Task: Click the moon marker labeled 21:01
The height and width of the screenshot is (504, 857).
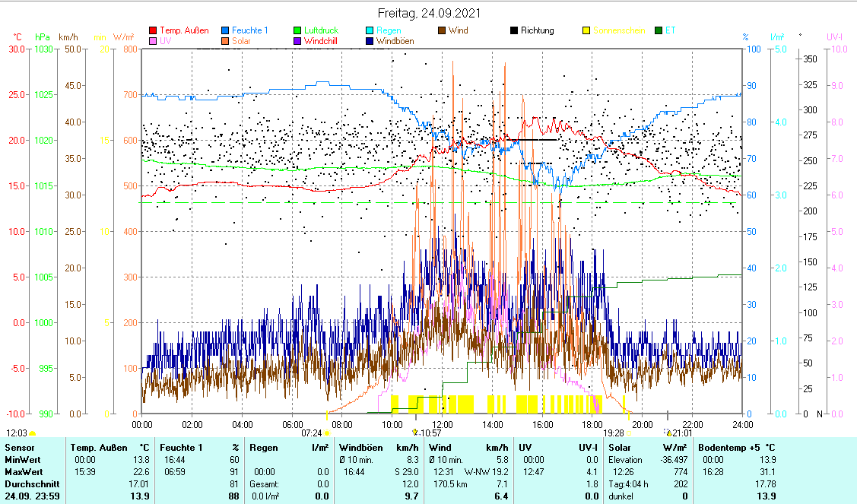Action: click(x=668, y=432)
